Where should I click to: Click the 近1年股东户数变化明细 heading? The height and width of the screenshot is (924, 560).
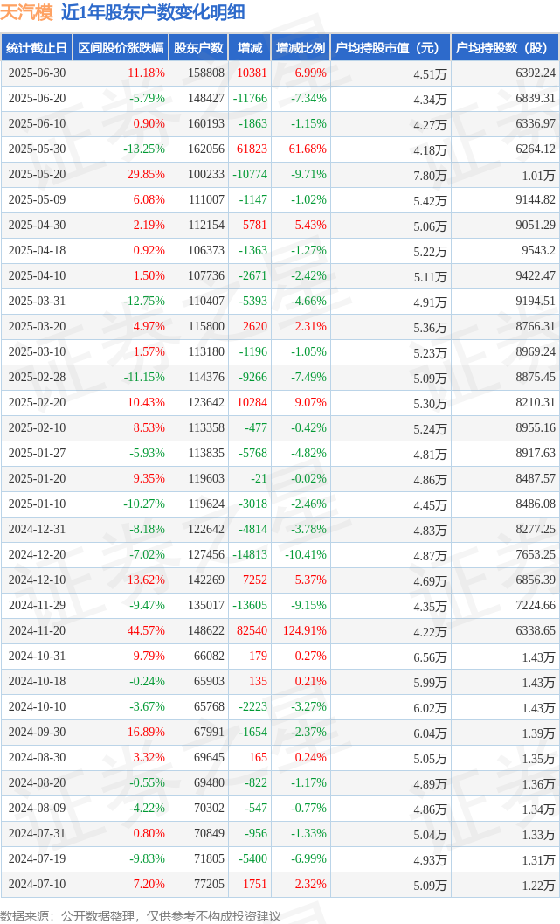[x=153, y=12]
